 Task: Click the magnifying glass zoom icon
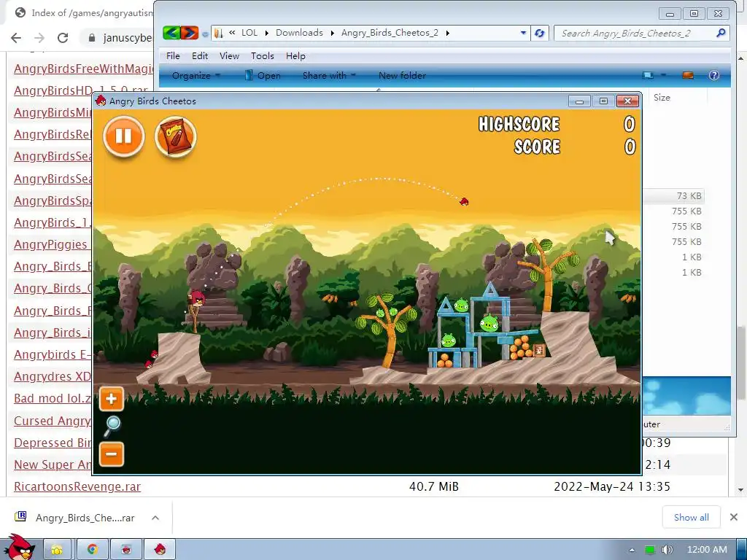[112, 426]
